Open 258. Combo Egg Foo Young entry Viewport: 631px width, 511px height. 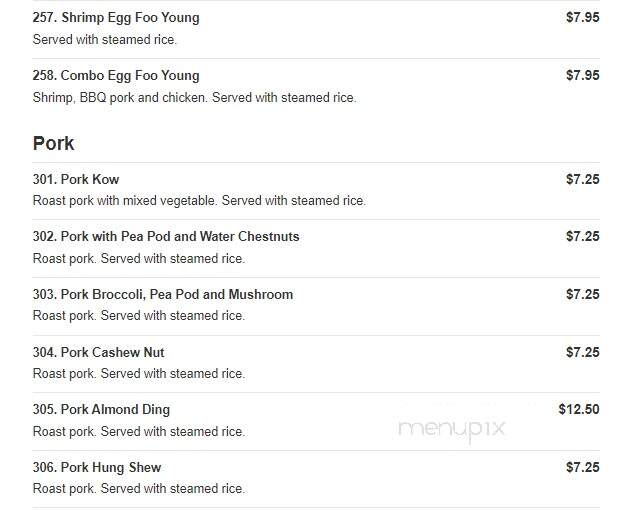(x=116, y=76)
